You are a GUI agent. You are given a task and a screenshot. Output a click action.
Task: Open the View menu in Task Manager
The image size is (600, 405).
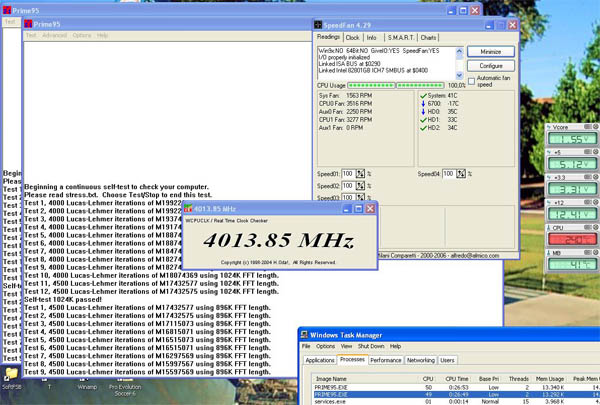pos(346,346)
